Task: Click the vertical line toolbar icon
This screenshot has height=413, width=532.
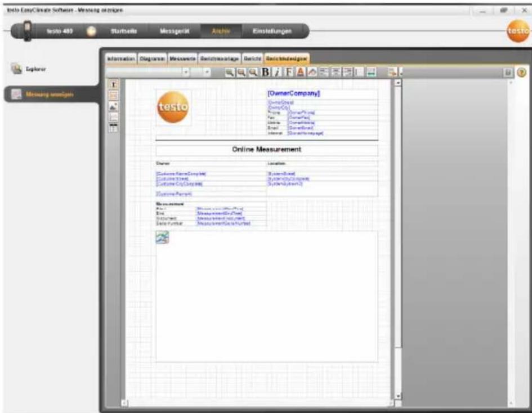Action: click(358, 72)
